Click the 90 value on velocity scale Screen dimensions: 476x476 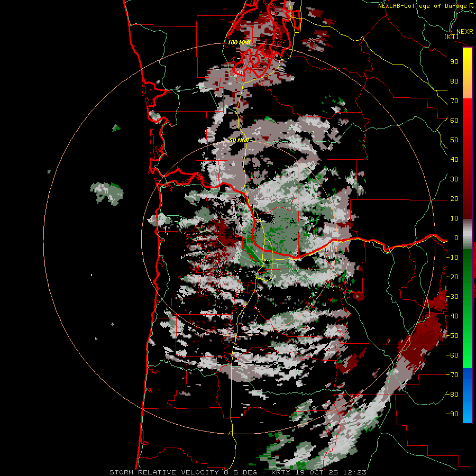tap(454, 62)
